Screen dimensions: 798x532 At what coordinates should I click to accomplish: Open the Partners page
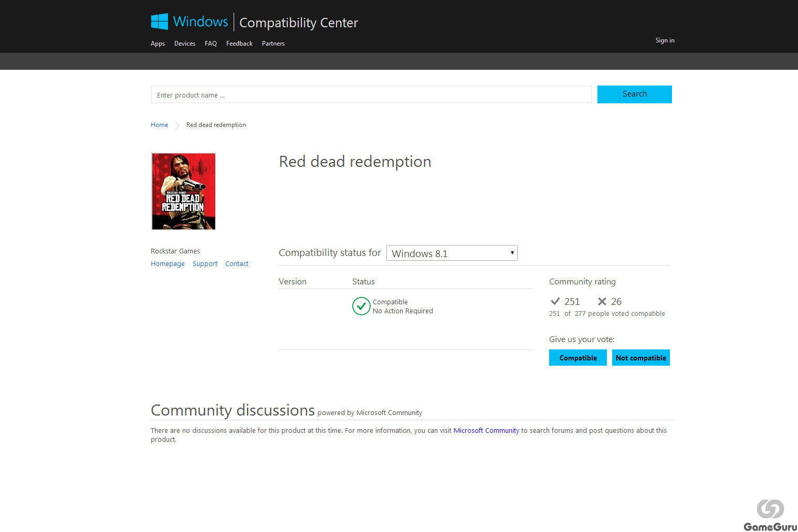[273, 44]
